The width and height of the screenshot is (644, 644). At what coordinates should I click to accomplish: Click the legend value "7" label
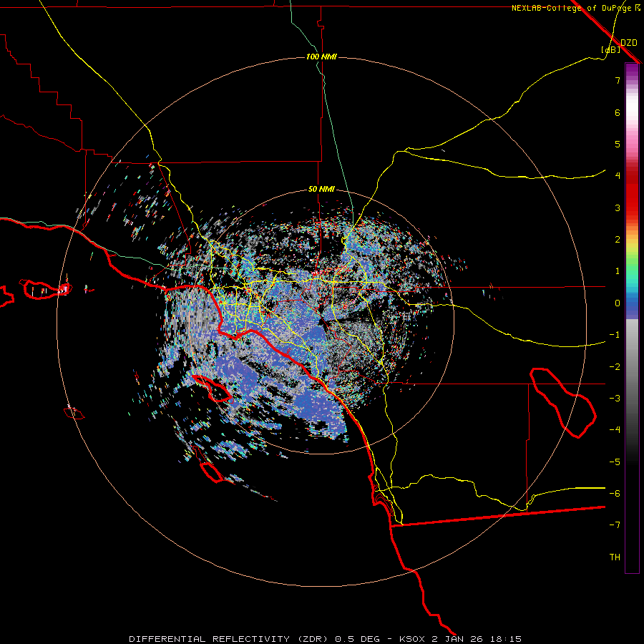point(618,80)
